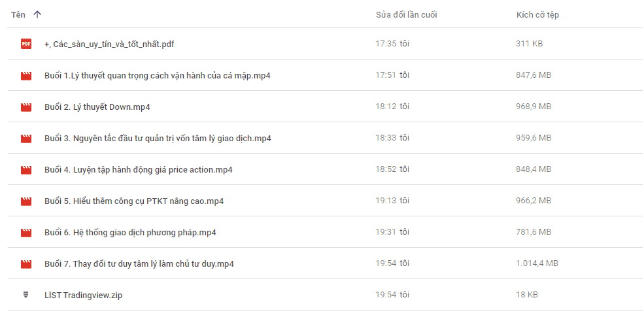Open LIST Tradingview.zip file name
Viewport: 644px width, 319px height.
[84, 295]
